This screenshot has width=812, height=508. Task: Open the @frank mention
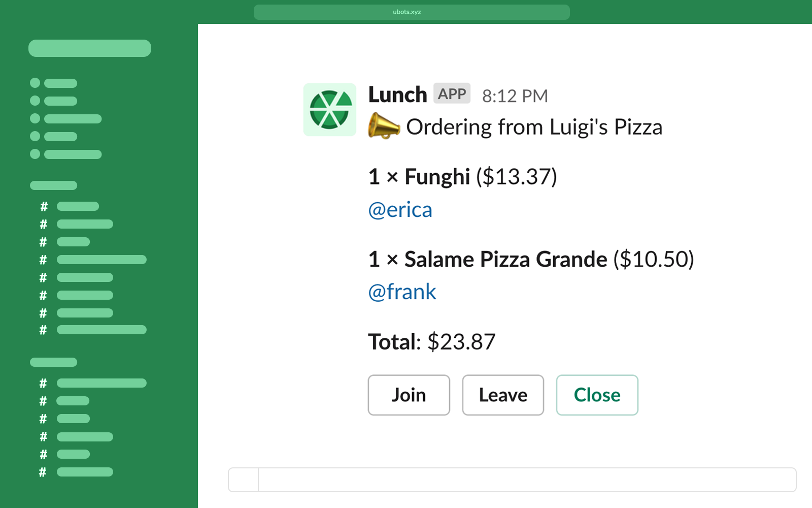(402, 292)
